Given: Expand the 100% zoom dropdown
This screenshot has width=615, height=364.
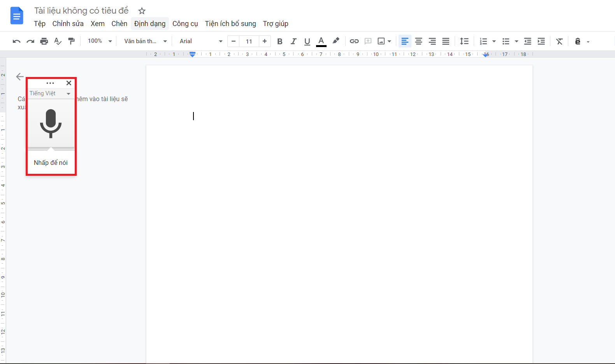Looking at the screenshot, I should tap(100, 41).
